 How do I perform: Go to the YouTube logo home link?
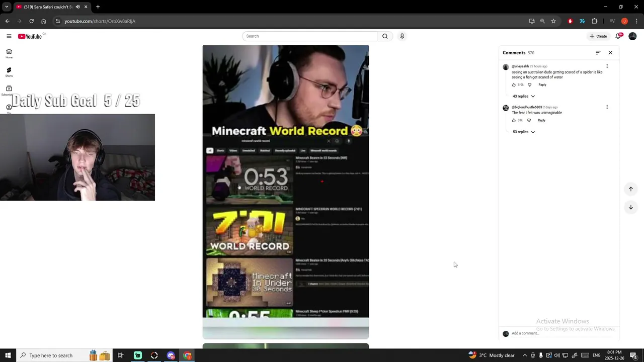(30, 36)
